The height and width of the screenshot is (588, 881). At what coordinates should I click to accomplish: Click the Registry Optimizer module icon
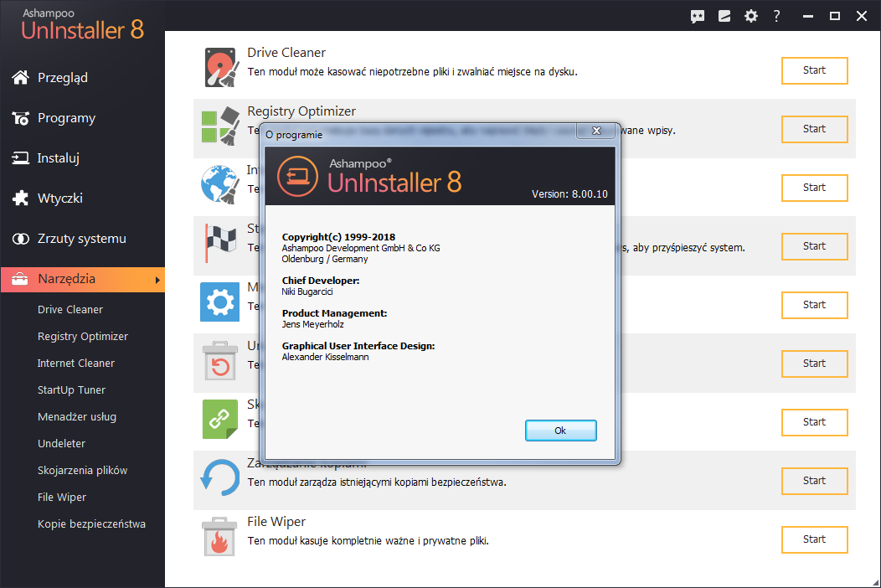220,126
